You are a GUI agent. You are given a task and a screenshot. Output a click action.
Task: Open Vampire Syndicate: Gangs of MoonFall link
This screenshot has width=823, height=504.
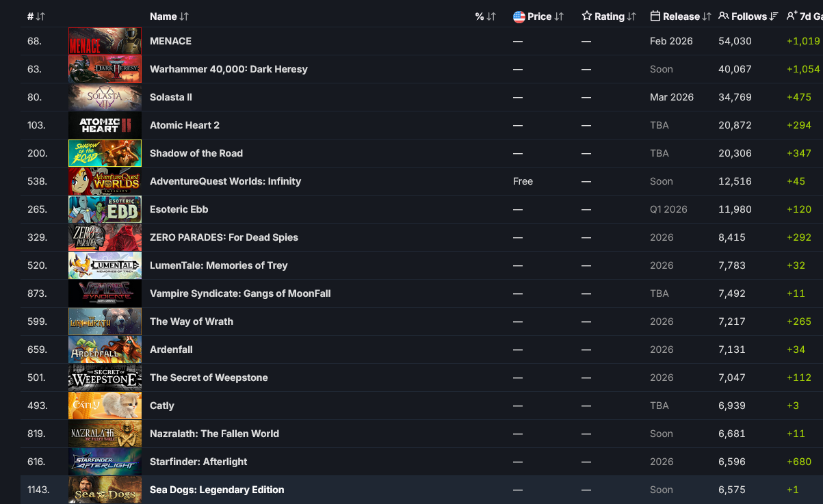coord(240,293)
